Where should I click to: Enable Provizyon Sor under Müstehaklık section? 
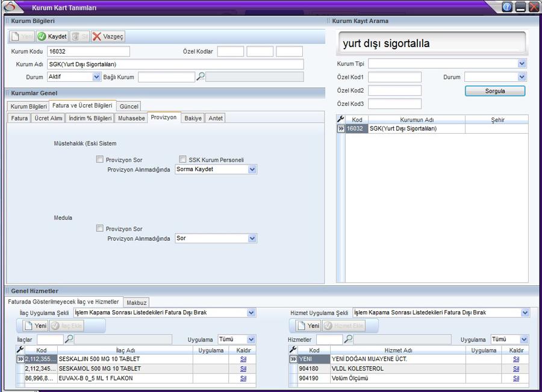[x=100, y=160]
